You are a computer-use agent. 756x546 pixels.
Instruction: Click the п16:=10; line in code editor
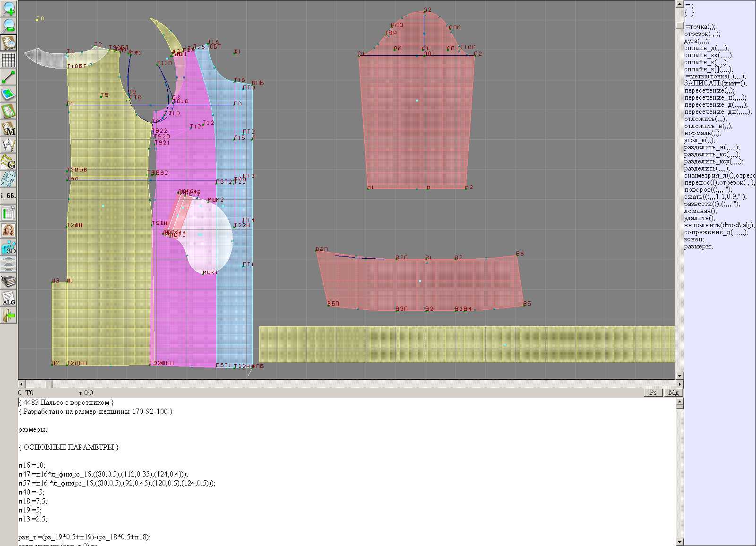(x=32, y=465)
